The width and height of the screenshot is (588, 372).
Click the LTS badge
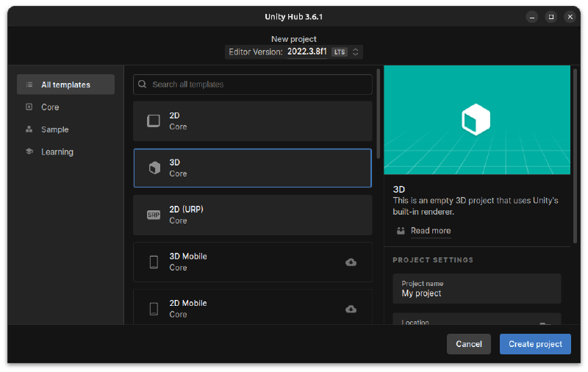tap(340, 52)
